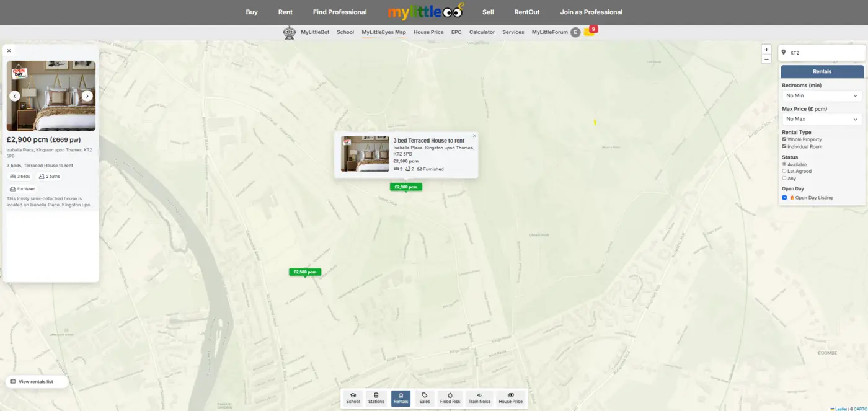
Task: Open the Stations map layer
Action: pyautogui.click(x=376, y=398)
